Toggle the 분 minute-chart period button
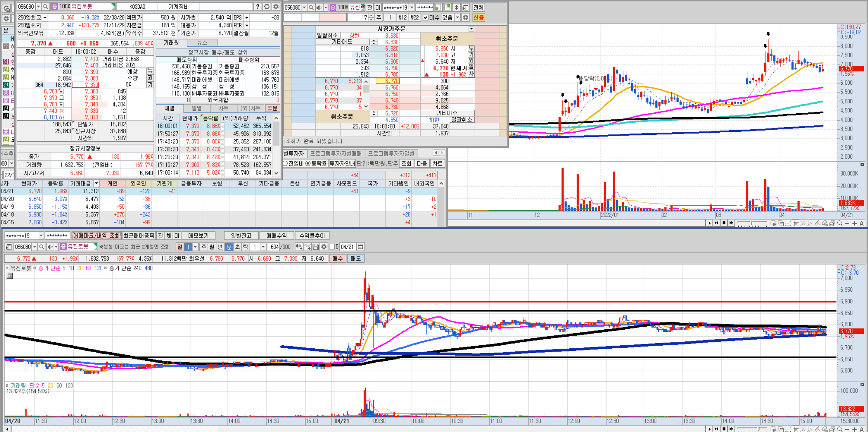This screenshot has height=432, width=868. coord(229,247)
